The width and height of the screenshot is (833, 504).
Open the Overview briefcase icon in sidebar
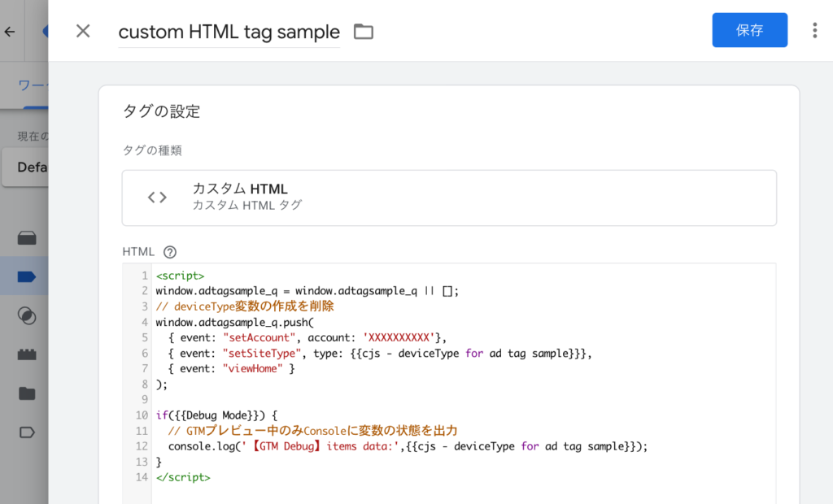coord(27,238)
